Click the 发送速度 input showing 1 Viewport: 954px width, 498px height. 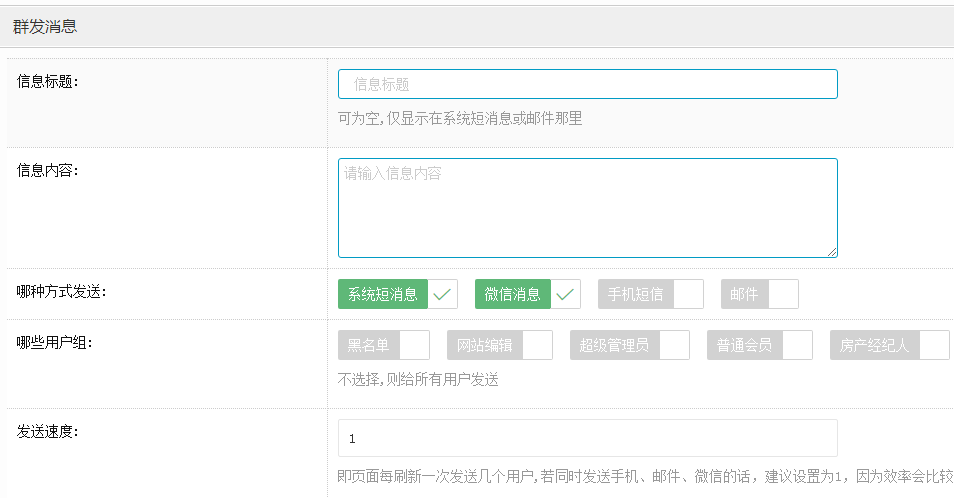pyautogui.click(x=587, y=438)
